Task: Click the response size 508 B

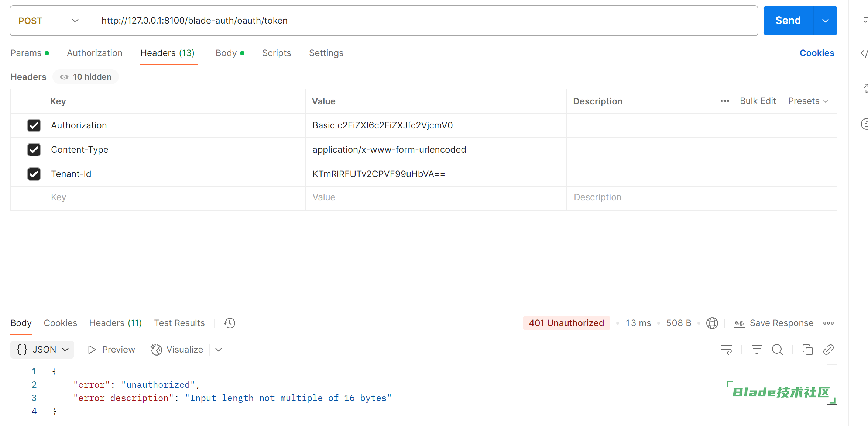Action: 679,323
